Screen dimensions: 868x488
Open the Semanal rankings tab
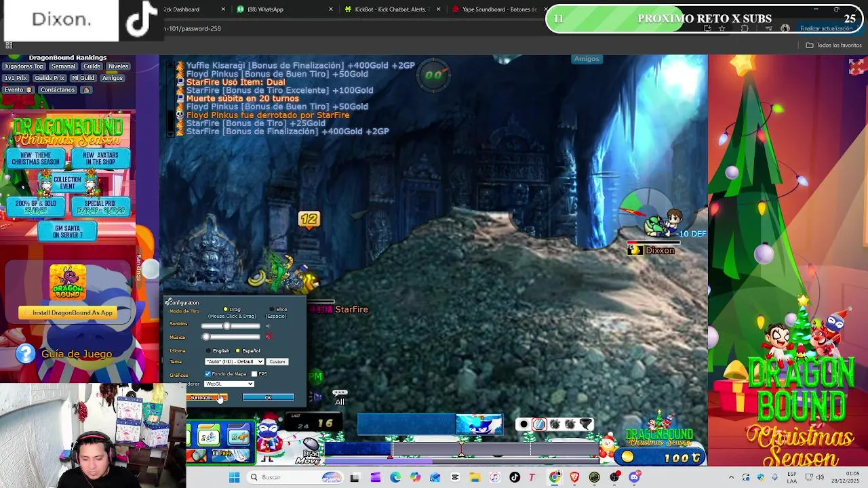(63, 66)
